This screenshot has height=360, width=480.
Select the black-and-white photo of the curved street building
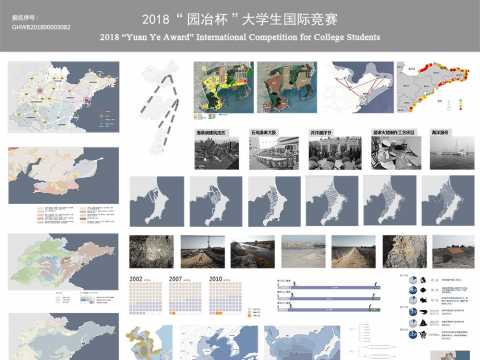pyautogui.click(x=274, y=153)
